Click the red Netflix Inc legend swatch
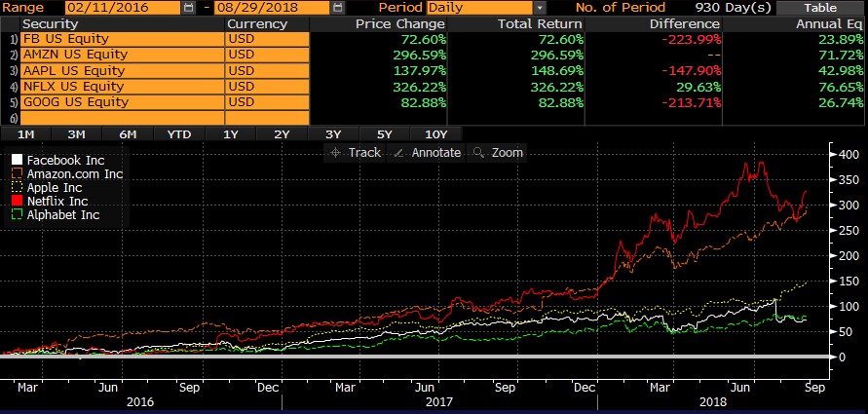Viewport: 868px width, 414px height. click(x=18, y=201)
